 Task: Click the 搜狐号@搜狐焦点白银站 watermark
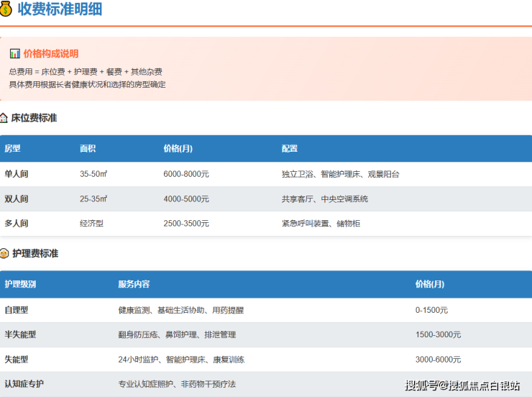pyautogui.click(x=462, y=385)
